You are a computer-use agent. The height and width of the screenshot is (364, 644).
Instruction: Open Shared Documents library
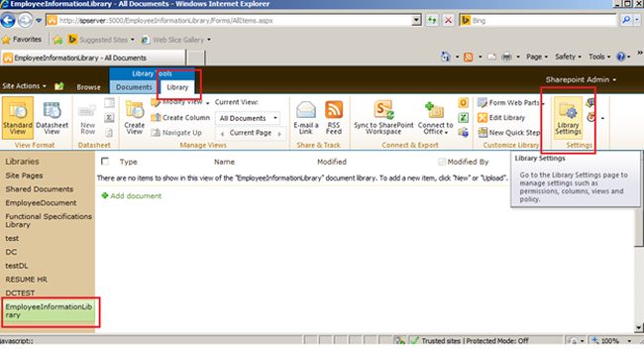40,189
